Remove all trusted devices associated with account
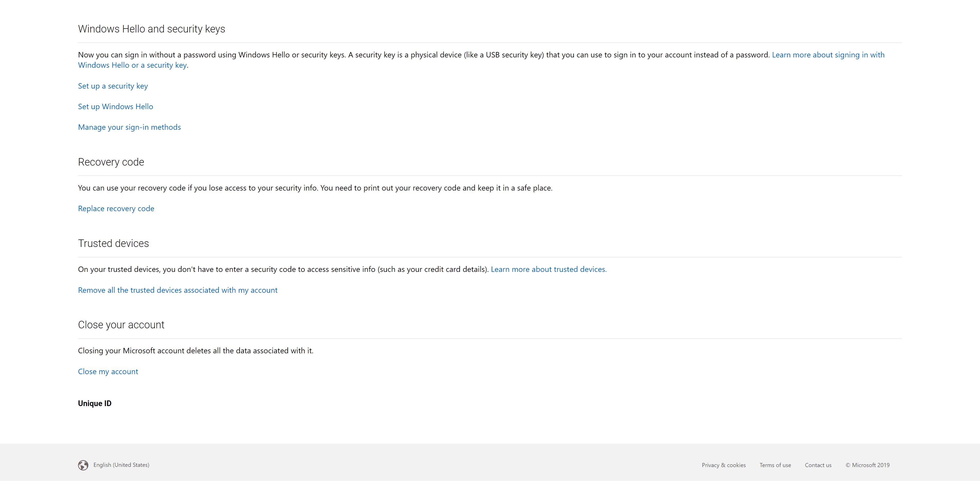This screenshot has height=481, width=980. tap(178, 290)
